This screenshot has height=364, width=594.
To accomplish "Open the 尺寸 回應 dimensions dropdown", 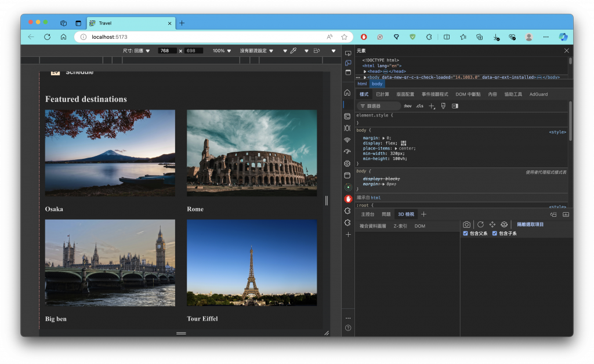I will click(136, 51).
